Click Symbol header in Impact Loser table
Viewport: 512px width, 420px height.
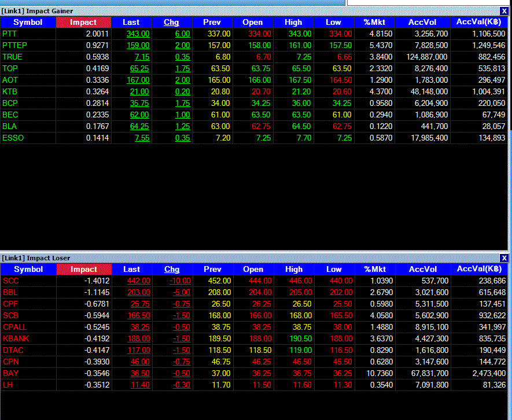click(28, 269)
